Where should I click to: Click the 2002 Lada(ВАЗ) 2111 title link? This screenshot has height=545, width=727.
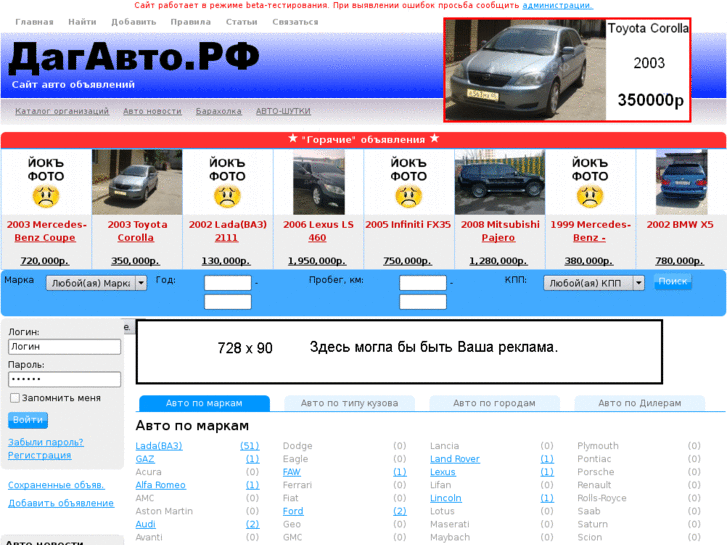227,231
